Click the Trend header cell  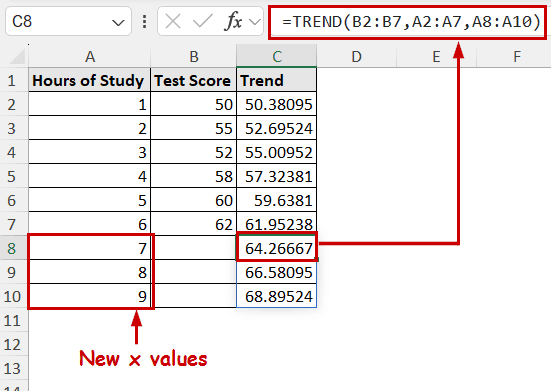pyautogui.click(x=277, y=80)
